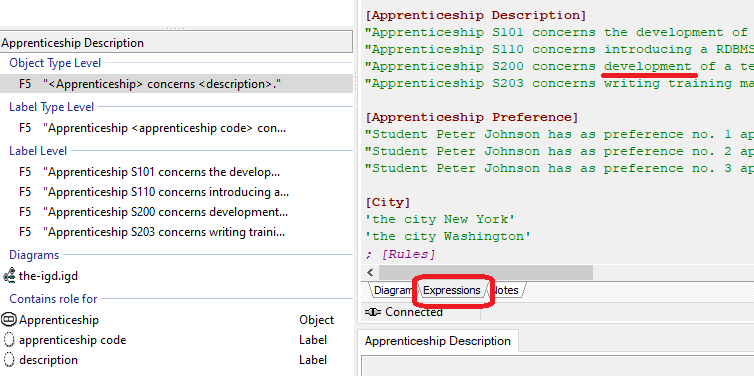
Task: Click the scroll left arrow
Action: point(370,273)
